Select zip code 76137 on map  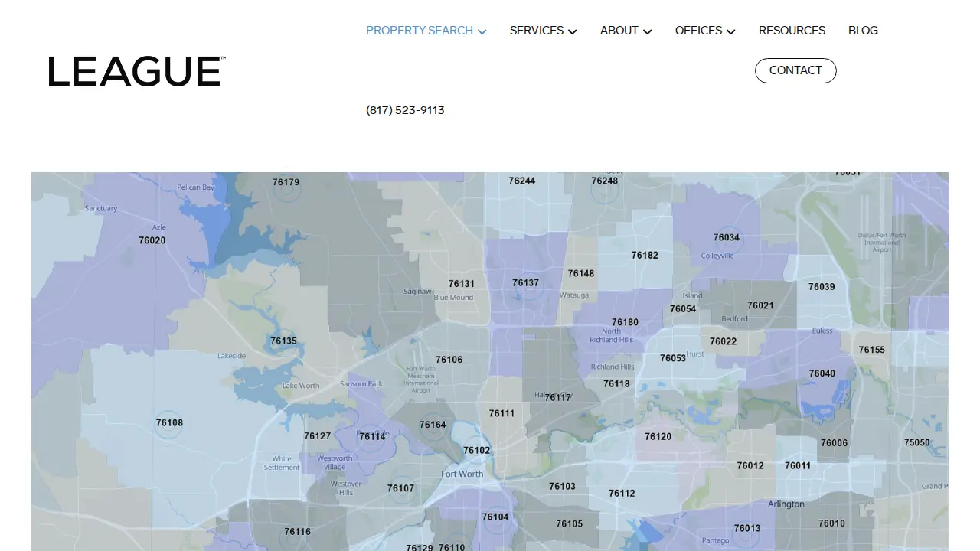point(525,282)
